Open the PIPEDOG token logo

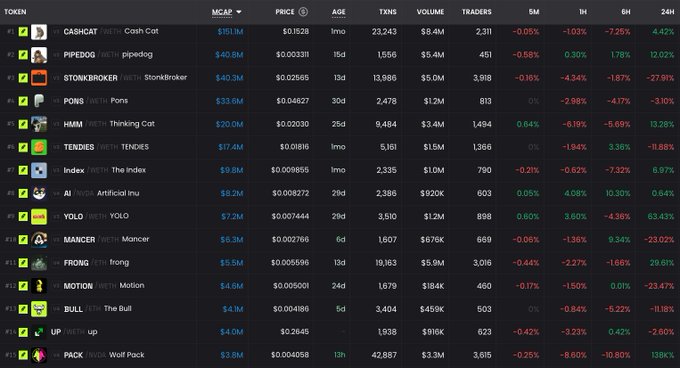(39, 55)
